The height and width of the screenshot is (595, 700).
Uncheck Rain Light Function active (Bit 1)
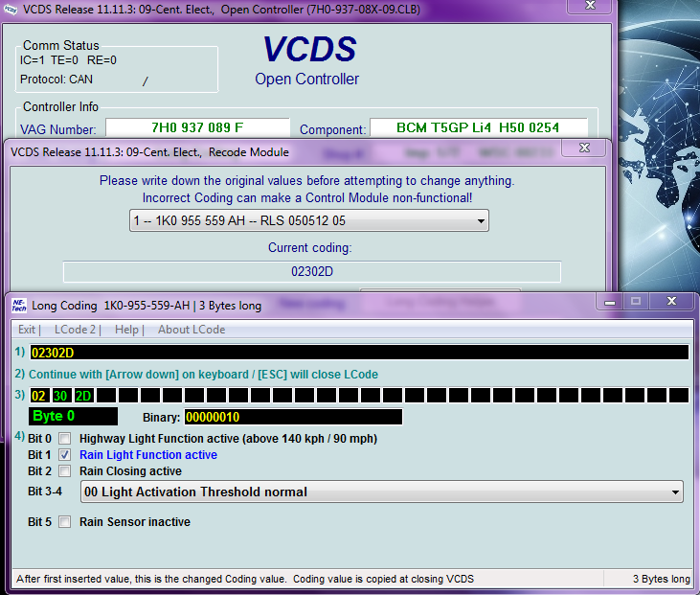pyautogui.click(x=65, y=455)
